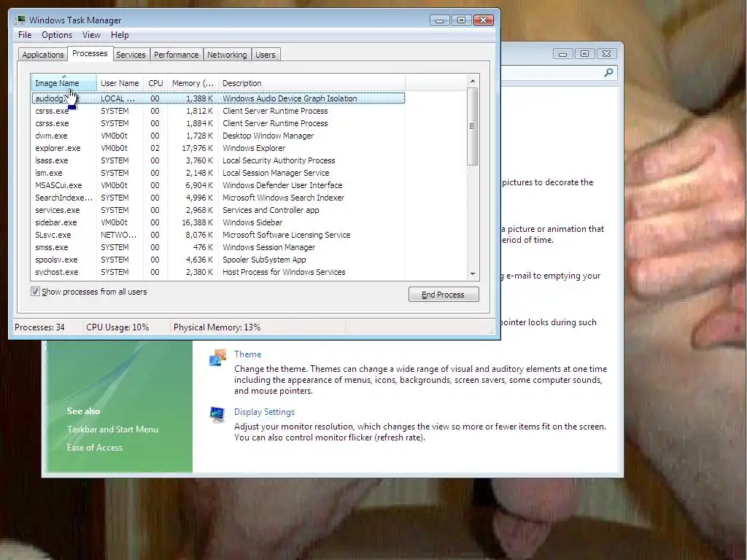Select the SearchIndexe... process row
747x560 pixels.
[x=218, y=198]
